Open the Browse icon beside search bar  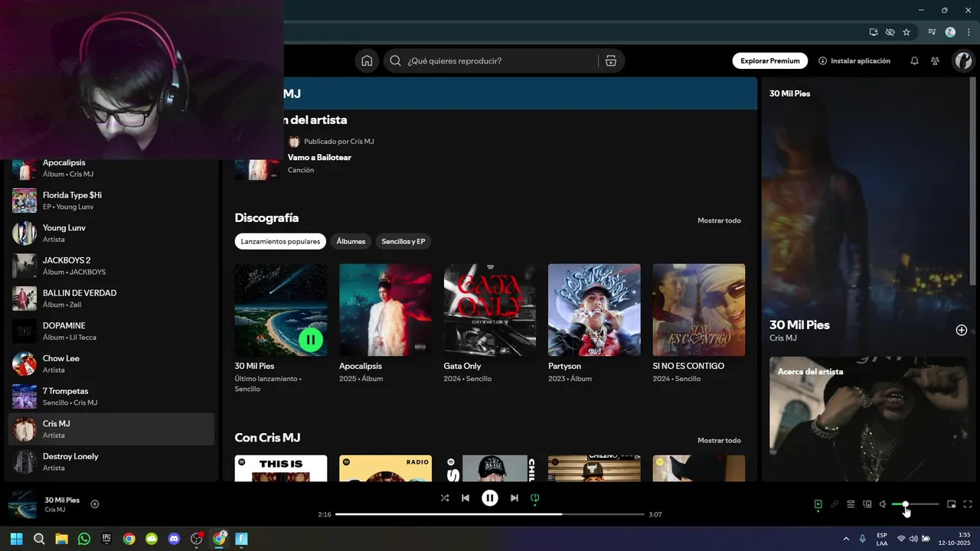610,60
